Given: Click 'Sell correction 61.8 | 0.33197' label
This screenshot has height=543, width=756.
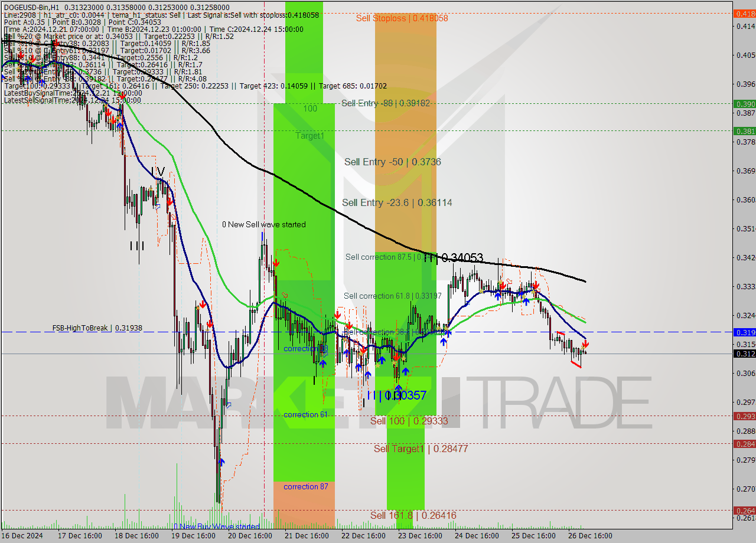Looking at the screenshot, I should click(392, 296).
